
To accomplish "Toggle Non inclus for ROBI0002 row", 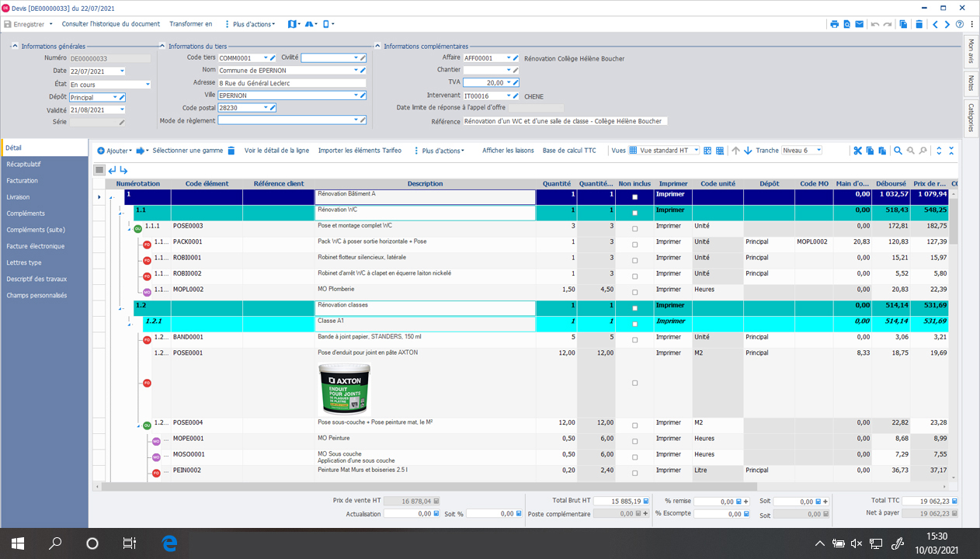I will pos(634,276).
